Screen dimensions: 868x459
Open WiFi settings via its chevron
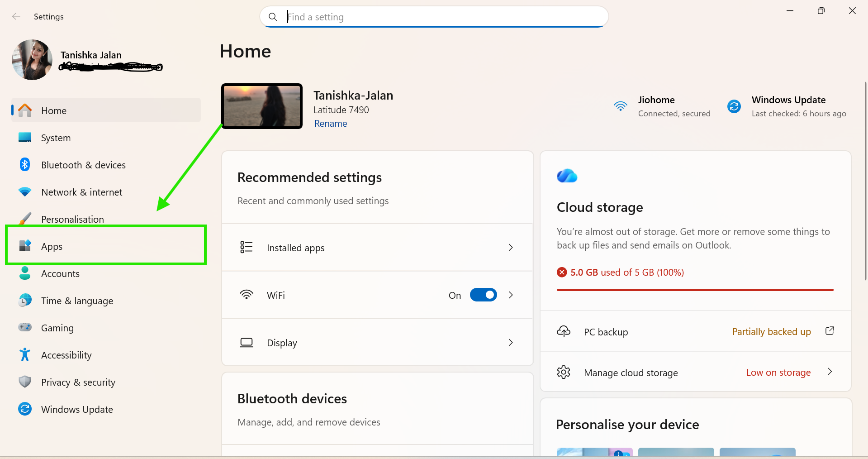coord(511,295)
